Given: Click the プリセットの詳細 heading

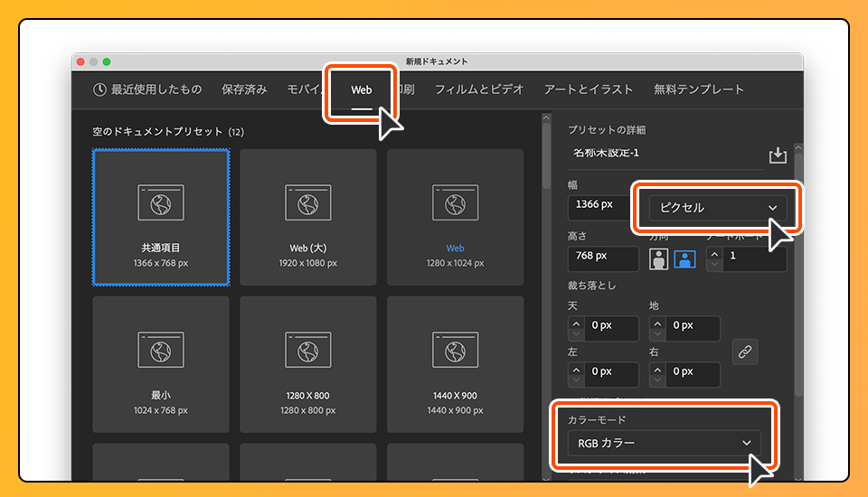Looking at the screenshot, I should (x=607, y=130).
